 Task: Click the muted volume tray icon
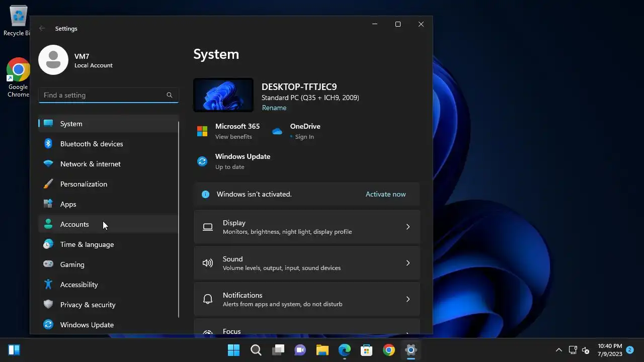[x=585, y=350]
